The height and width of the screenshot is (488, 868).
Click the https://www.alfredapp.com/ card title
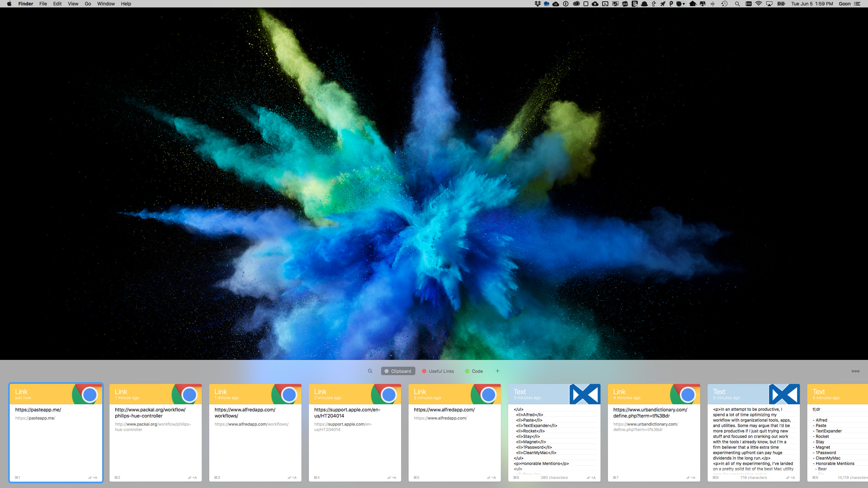(x=444, y=410)
